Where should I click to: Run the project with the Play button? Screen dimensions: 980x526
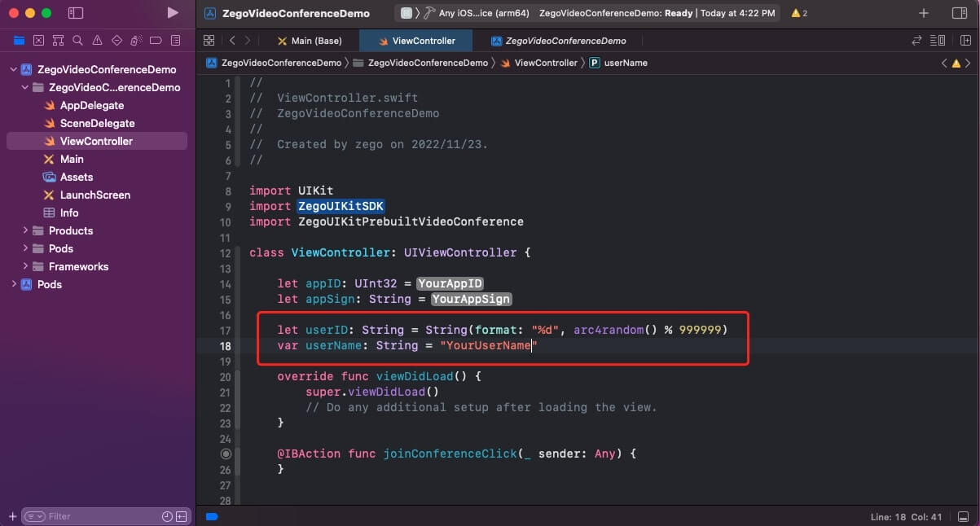click(x=172, y=13)
